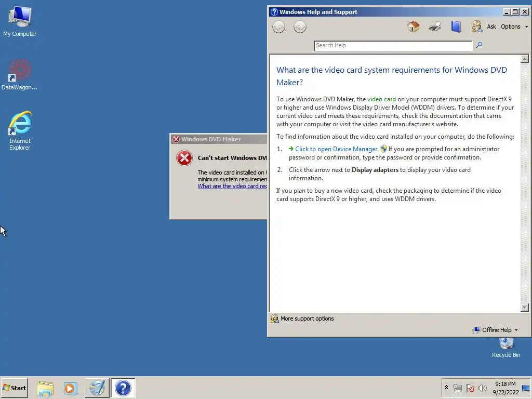Open Help and Support home page

[x=413, y=26]
